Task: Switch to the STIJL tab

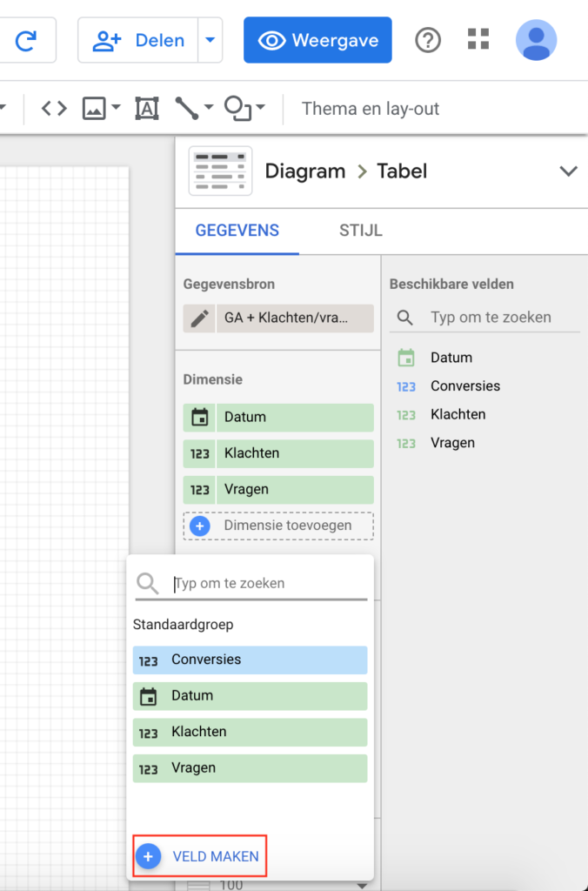Action: pos(360,231)
